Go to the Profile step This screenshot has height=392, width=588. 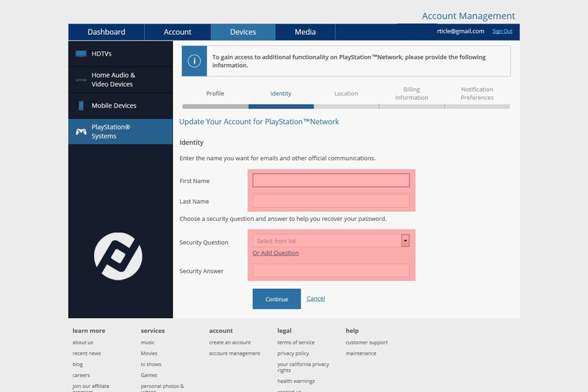(x=215, y=93)
